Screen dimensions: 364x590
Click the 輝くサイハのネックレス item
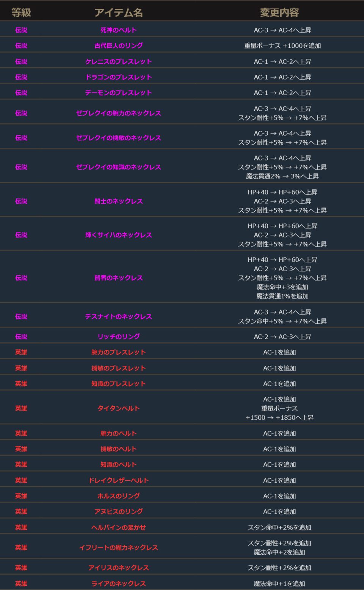point(118,235)
